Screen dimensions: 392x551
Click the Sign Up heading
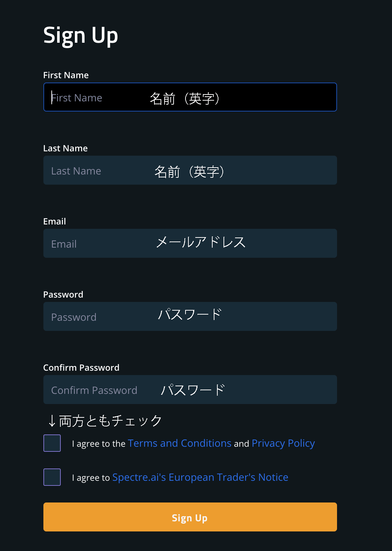(81, 35)
